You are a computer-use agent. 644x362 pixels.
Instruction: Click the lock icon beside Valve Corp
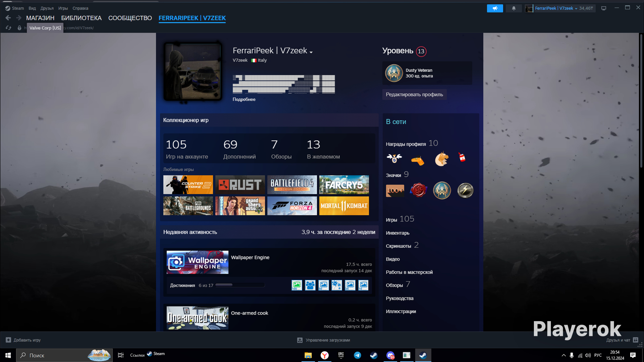click(20, 28)
